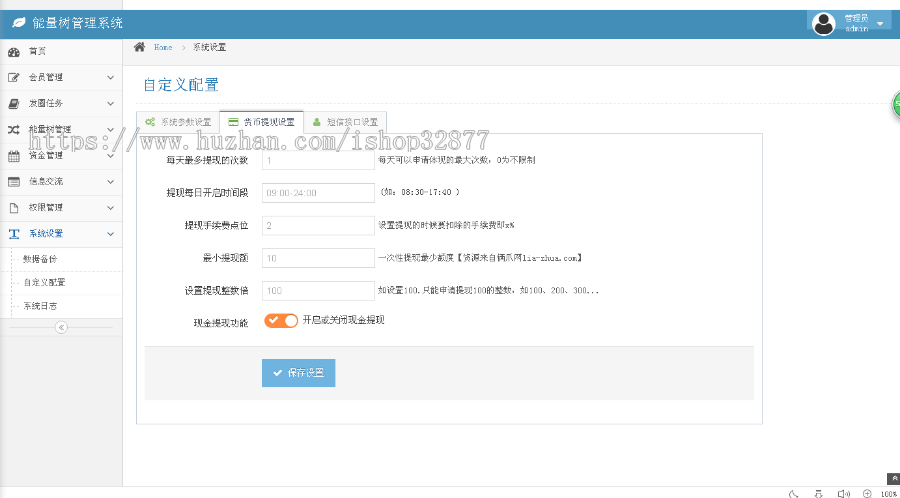Click the 权限管理 file icon

coord(14,208)
